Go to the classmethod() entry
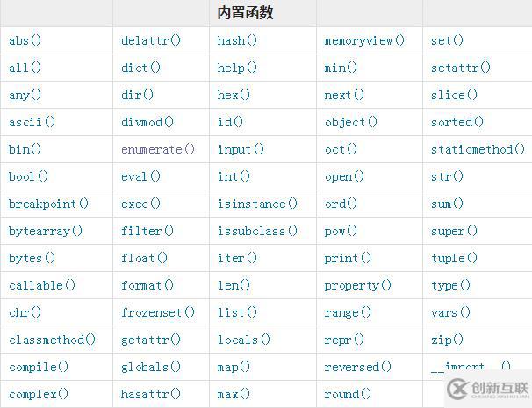The width and height of the screenshot is (532, 408). click(53, 340)
